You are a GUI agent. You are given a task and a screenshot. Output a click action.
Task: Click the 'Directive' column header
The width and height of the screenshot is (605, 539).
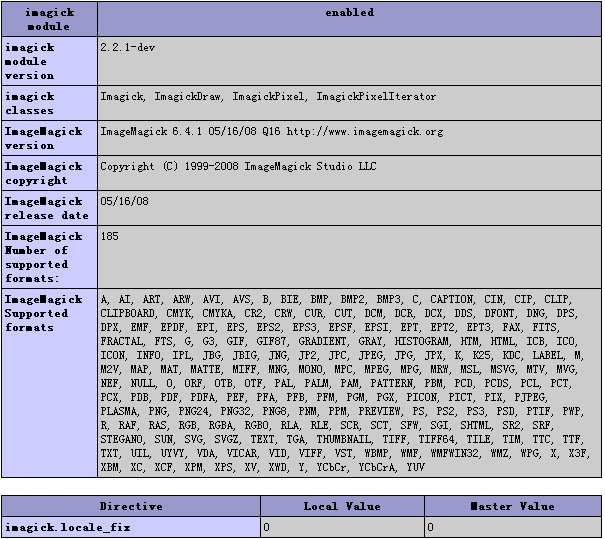(x=131, y=506)
